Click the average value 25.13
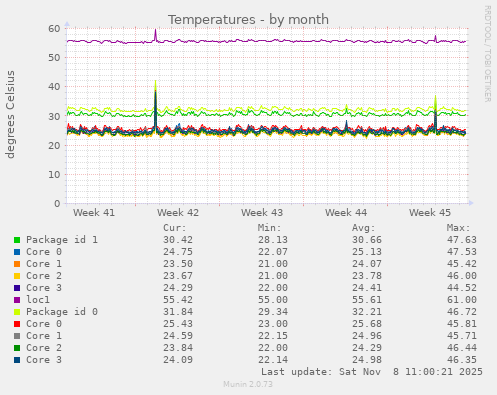497x395 pixels. 367,252
